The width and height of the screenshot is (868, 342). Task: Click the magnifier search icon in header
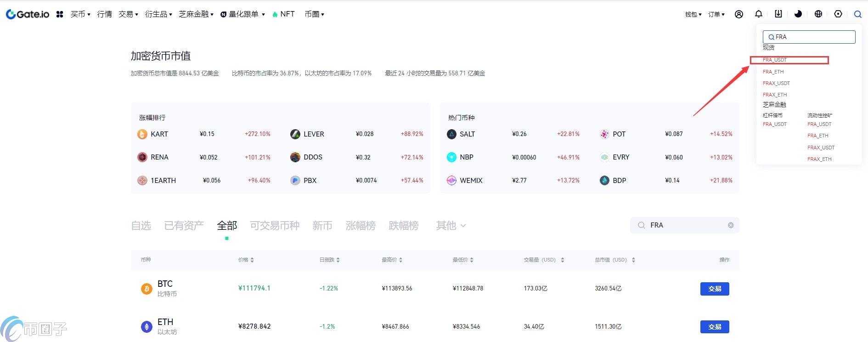click(857, 14)
